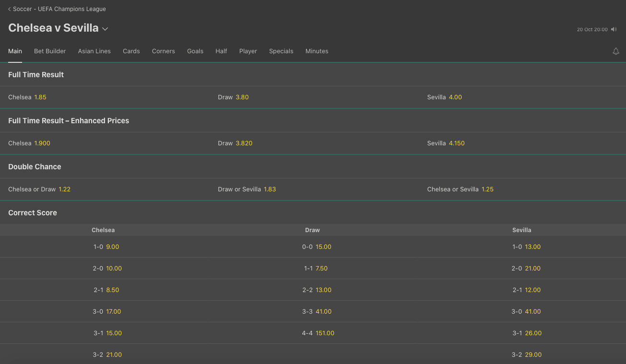
Task: Open the Specials tab
Action: (281, 51)
